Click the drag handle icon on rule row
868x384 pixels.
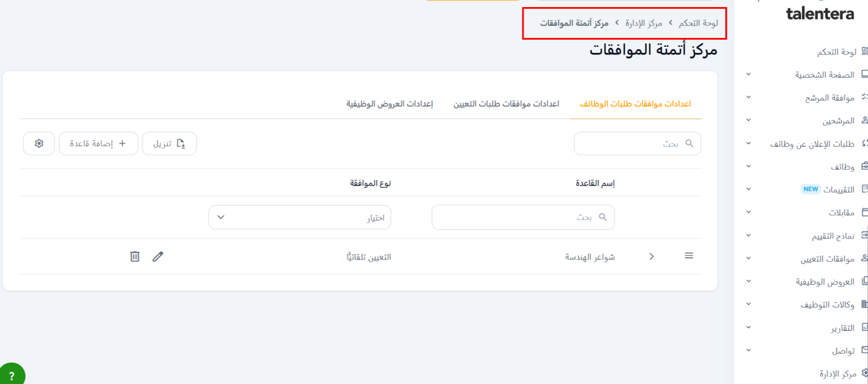coord(689,256)
